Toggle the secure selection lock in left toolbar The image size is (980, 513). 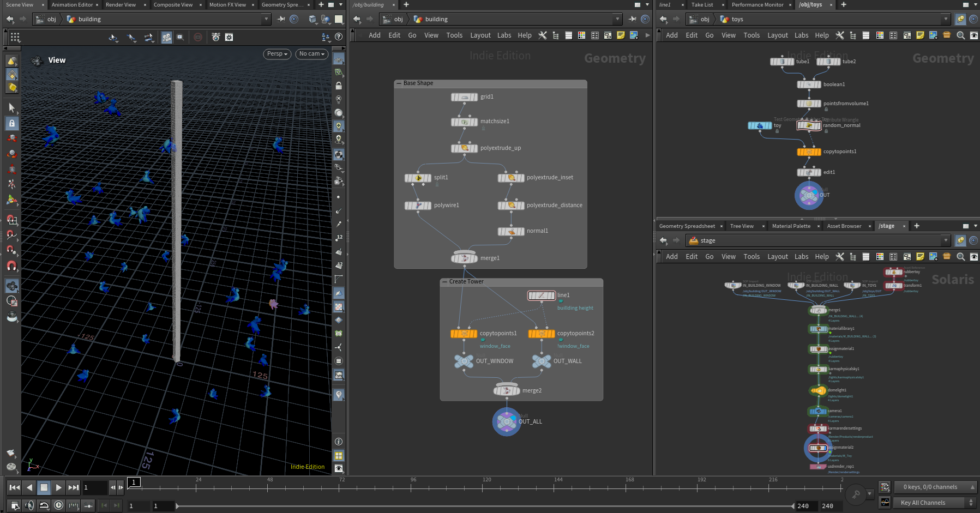(11, 123)
